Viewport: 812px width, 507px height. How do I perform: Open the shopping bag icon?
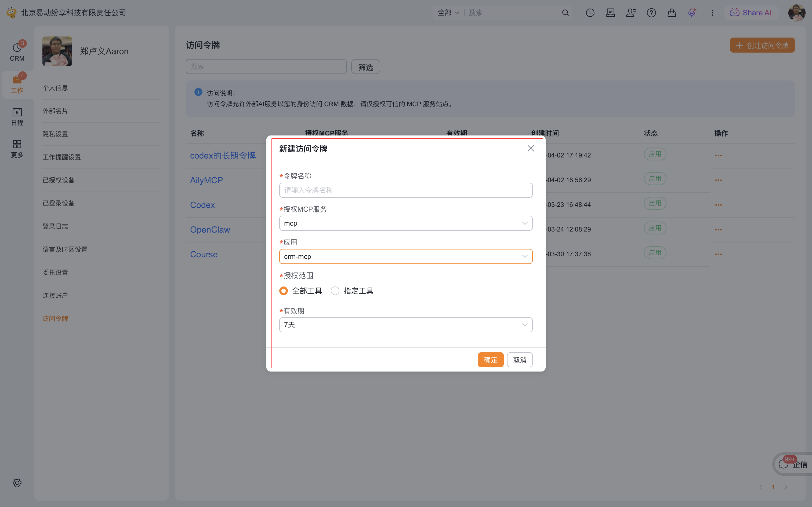(x=671, y=13)
